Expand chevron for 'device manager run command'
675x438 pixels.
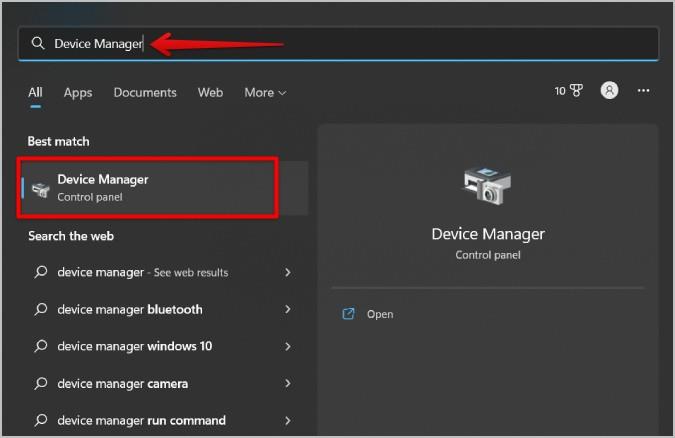pyautogui.click(x=288, y=420)
